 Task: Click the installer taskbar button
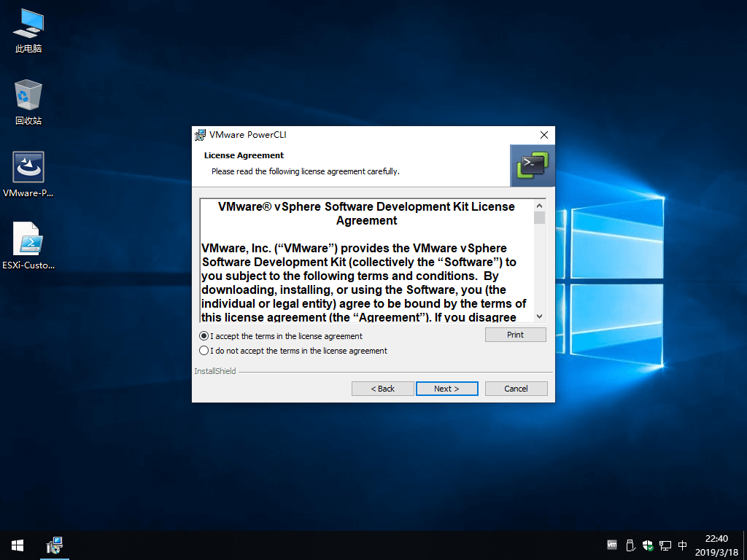[55, 545]
